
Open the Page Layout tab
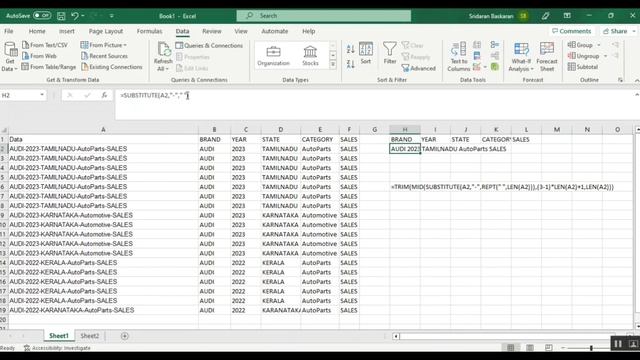point(106,31)
